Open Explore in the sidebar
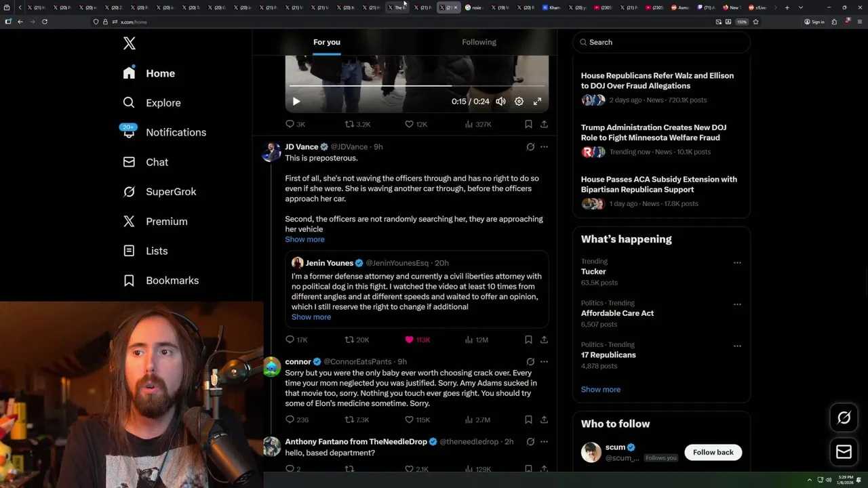868x488 pixels. (152, 103)
